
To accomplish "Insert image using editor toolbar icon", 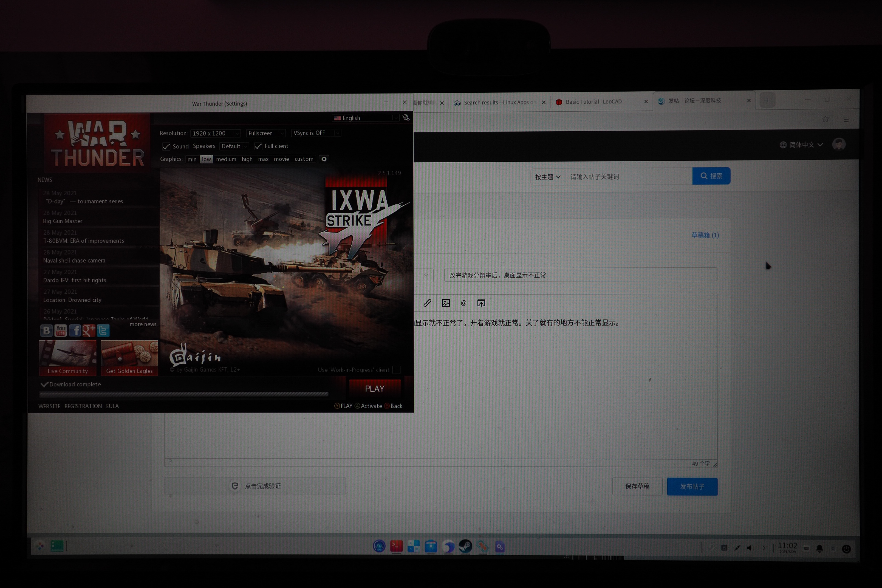I will coord(445,303).
